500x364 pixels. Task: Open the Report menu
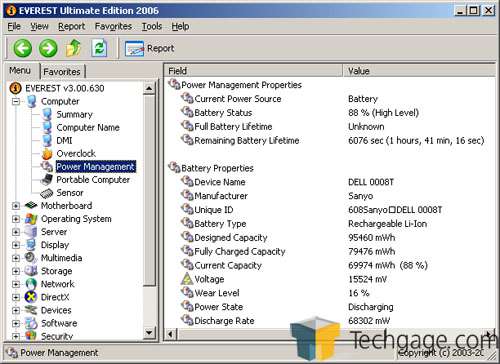coord(72,26)
